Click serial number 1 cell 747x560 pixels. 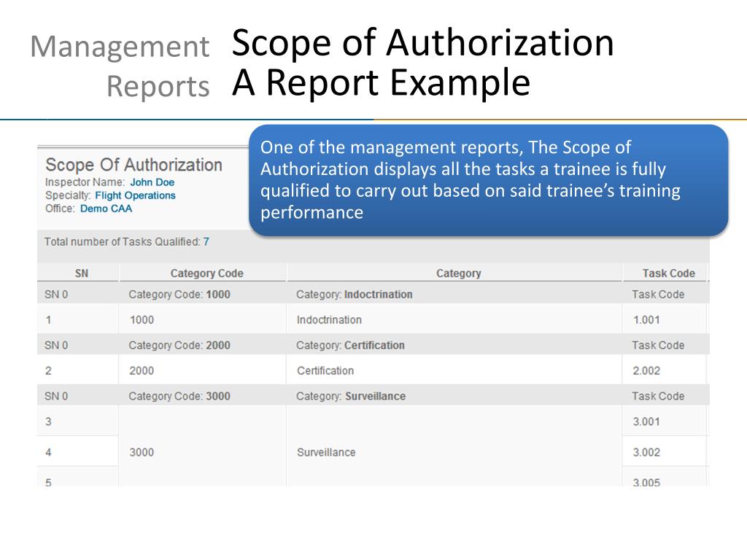tap(77, 319)
